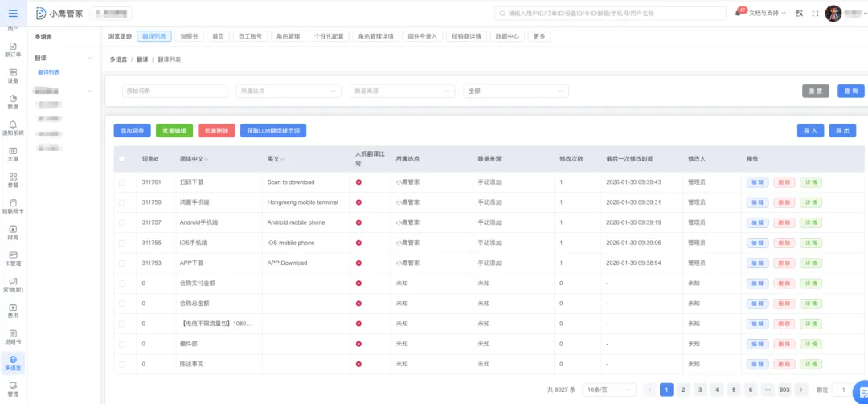Collapse sidebar using the hamburger menu icon
The height and width of the screenshot is (404, 868).
pos(12,13)
